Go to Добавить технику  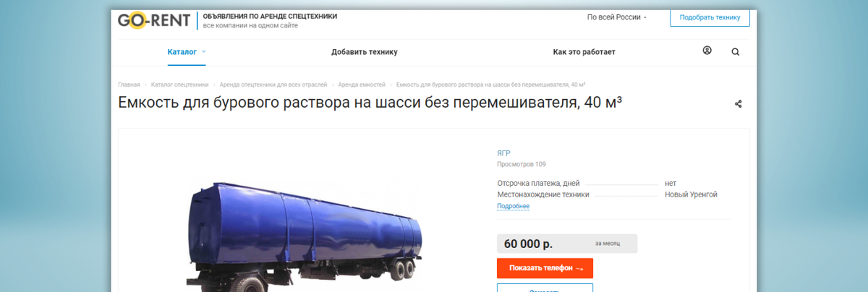pos(365,52)
